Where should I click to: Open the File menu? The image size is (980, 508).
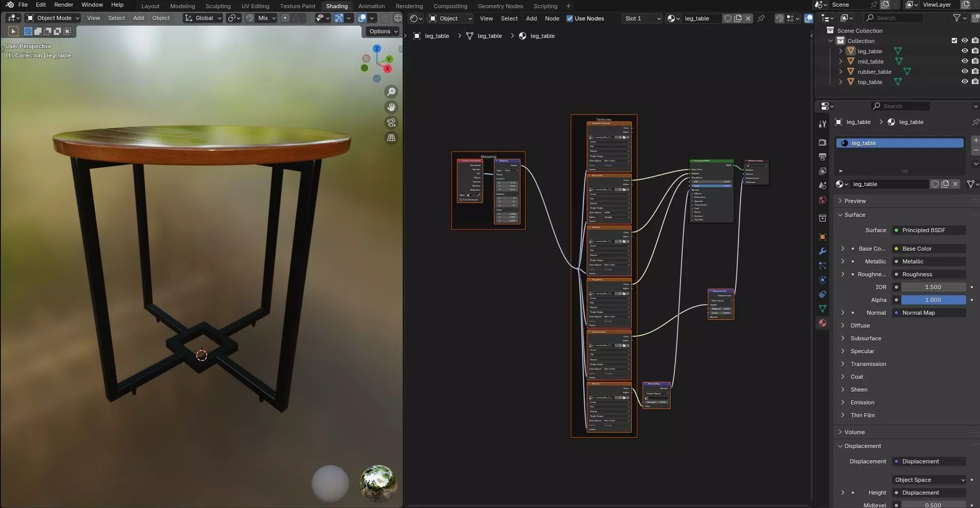[x=23, y=5]
